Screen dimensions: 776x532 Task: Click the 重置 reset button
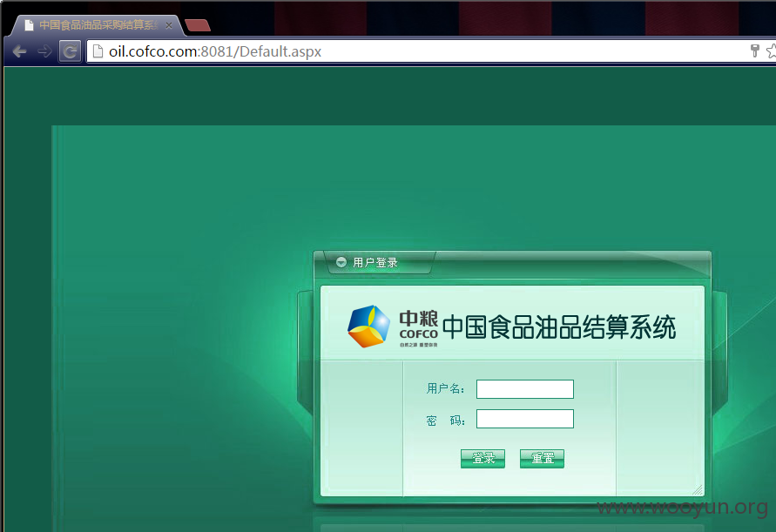542,459
